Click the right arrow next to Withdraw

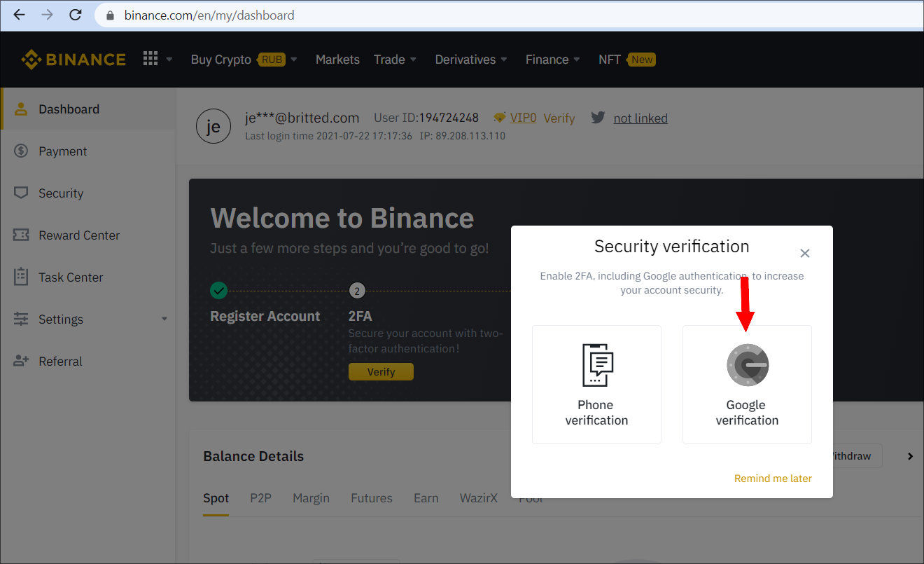tap(910, 456)
